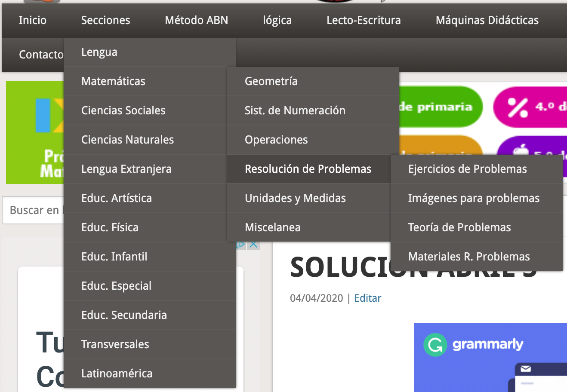567x392 pixels.
Task: Expand Resolución de Problemas submenu
Action: (x=308, y=169)
